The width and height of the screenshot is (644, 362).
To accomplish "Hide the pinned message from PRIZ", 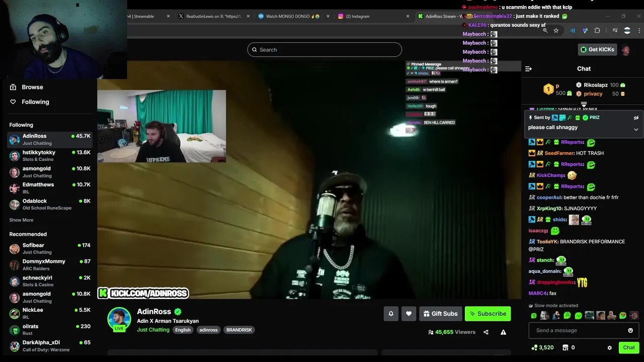I will click(636, 118).
